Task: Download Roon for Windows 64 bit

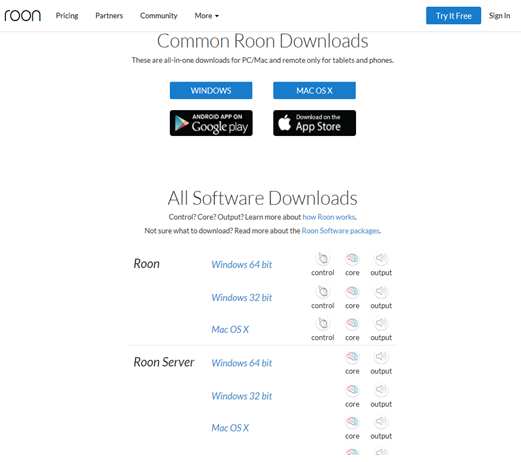Action: [x=242, y=264]
